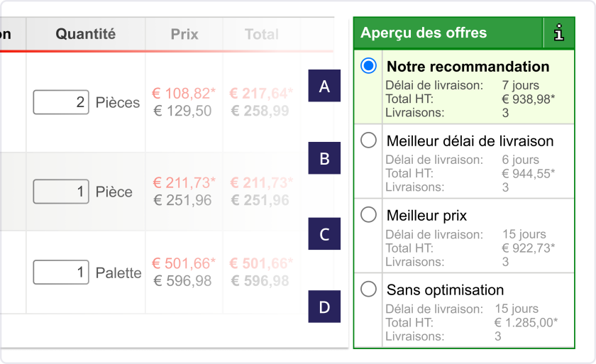
Task: Click the Total column header
Action: [262, 34]
